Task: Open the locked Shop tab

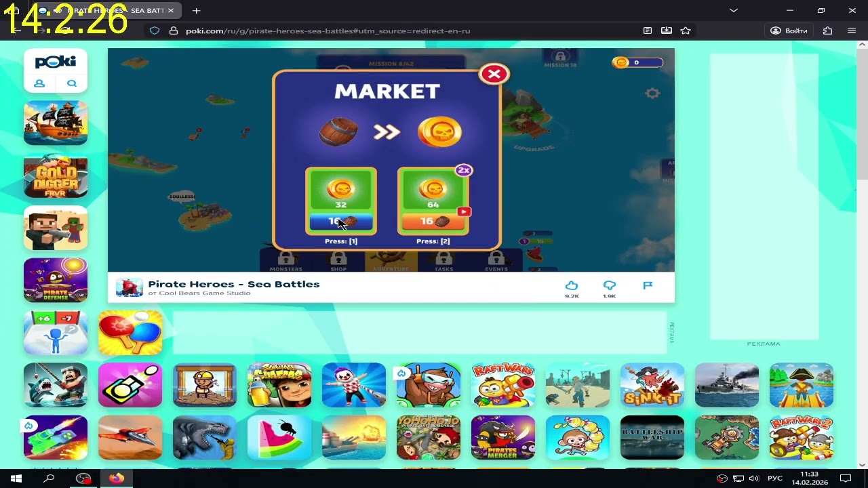Action: click(338, 261)
